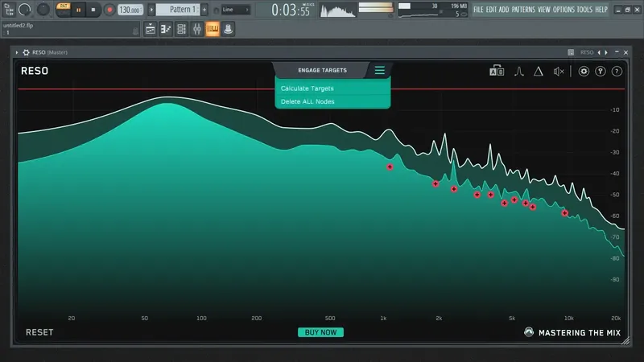
Task: Open RESO plugin wrapper settings gear
Action: pyautogui.click(x=26, y=52)
